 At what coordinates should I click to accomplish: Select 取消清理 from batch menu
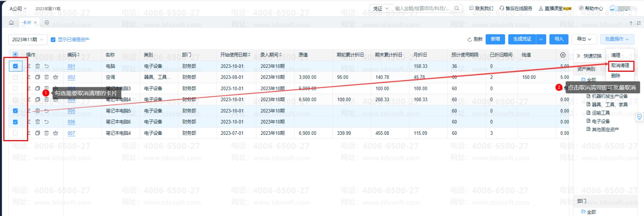(620, 65)
